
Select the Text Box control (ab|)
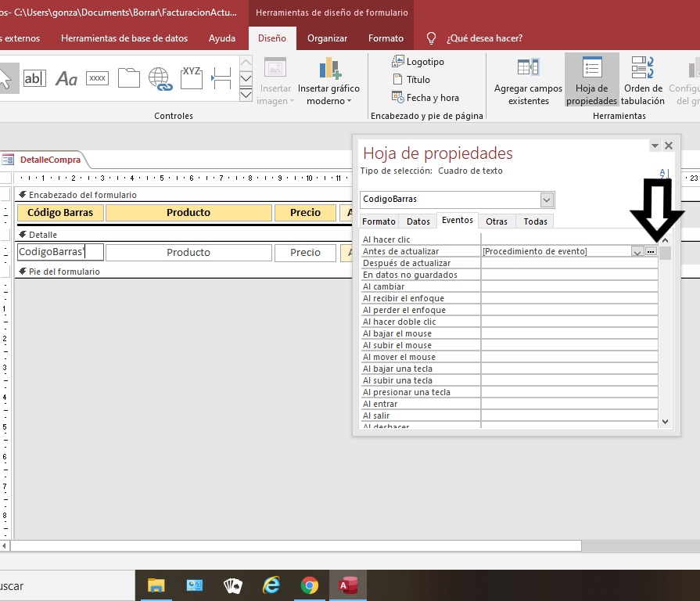(x=34, y=77)
